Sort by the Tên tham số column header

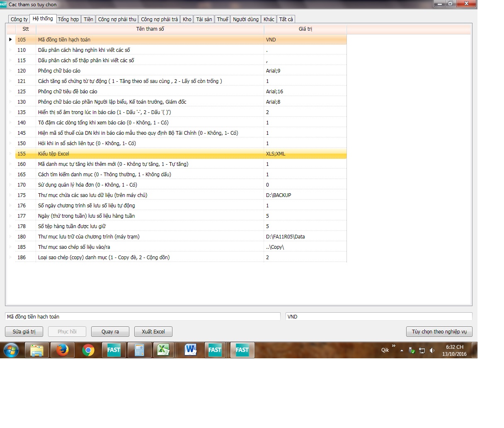(x=150, y=29)
